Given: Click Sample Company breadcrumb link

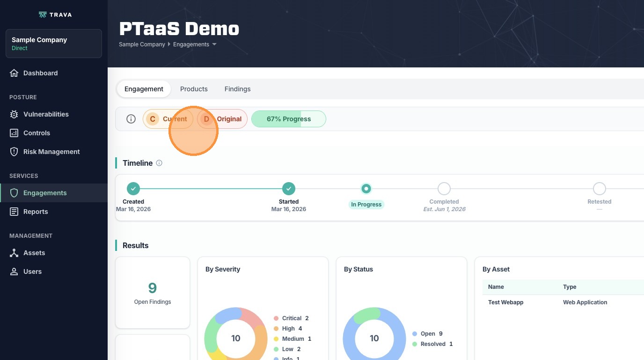Looking at the screenshot, I should [142, 44].
